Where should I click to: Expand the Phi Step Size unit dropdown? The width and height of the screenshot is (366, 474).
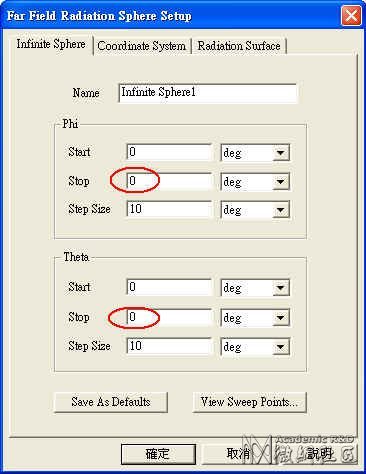click(x=255, y=210)
